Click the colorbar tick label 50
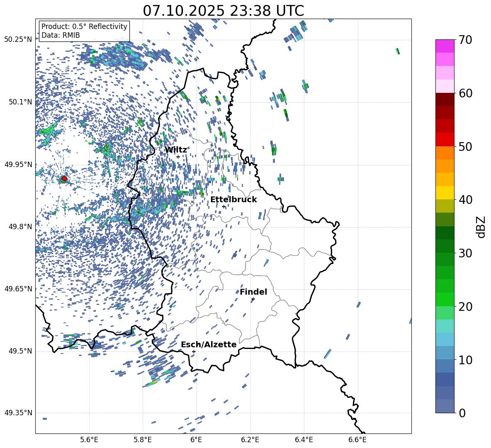The height and width of the screenshot is (448, 491). (465, 146)
